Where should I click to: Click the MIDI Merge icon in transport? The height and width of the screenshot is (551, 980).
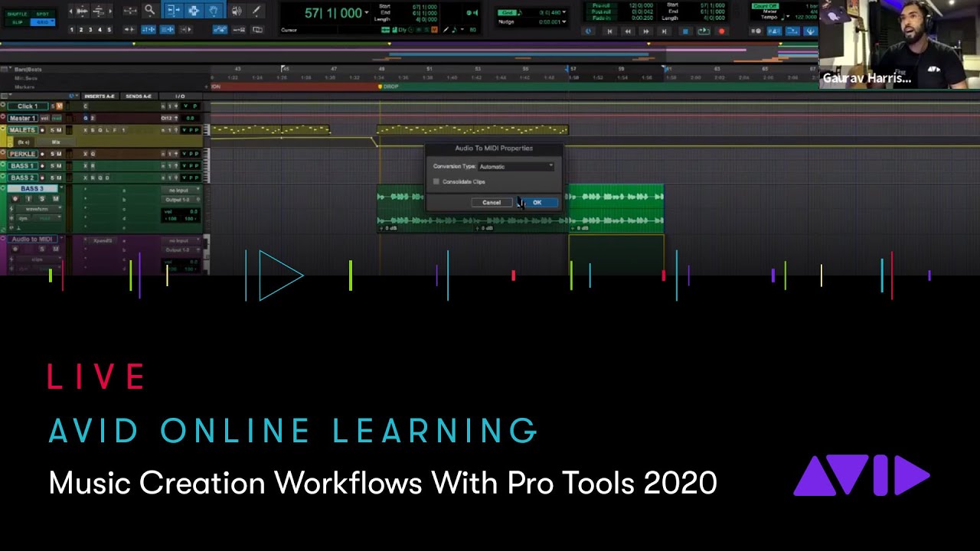click(792, 31)
